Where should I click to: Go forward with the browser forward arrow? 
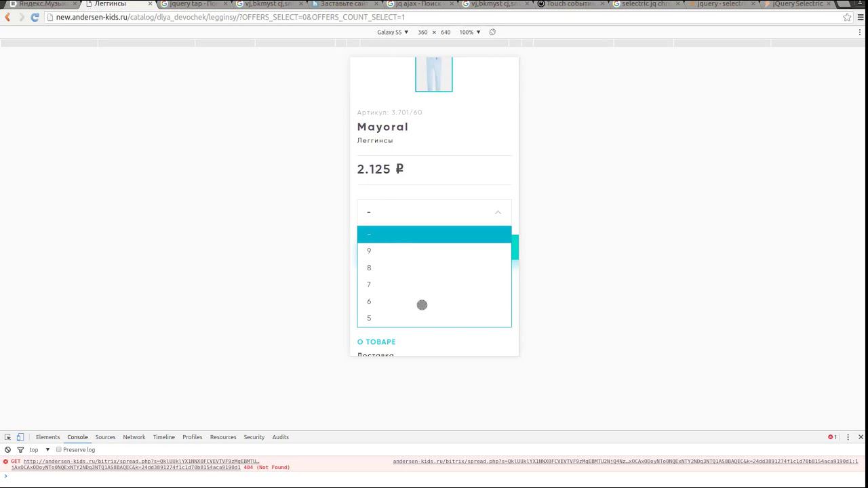click(21, 17)
